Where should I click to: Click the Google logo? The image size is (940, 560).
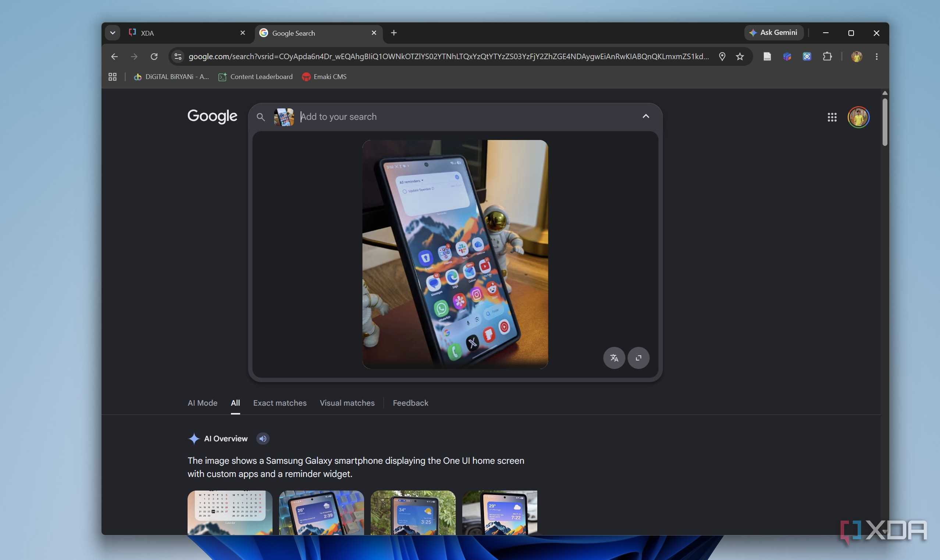tap(212, 116)
